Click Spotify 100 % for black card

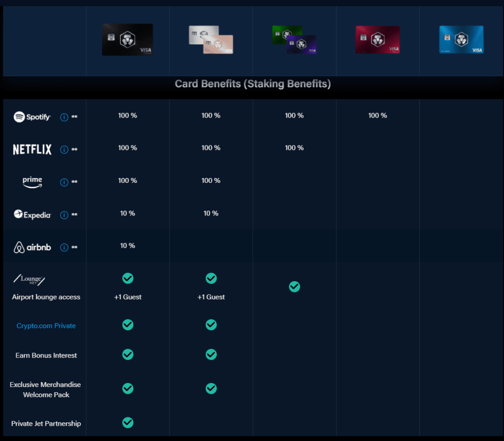tap(127, 116)
